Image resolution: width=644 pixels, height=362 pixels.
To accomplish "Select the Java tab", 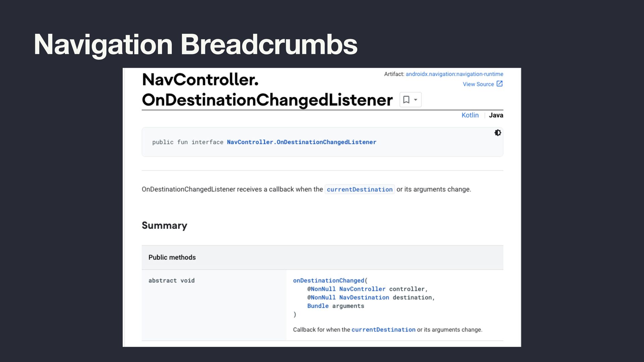I will point(496,115).
